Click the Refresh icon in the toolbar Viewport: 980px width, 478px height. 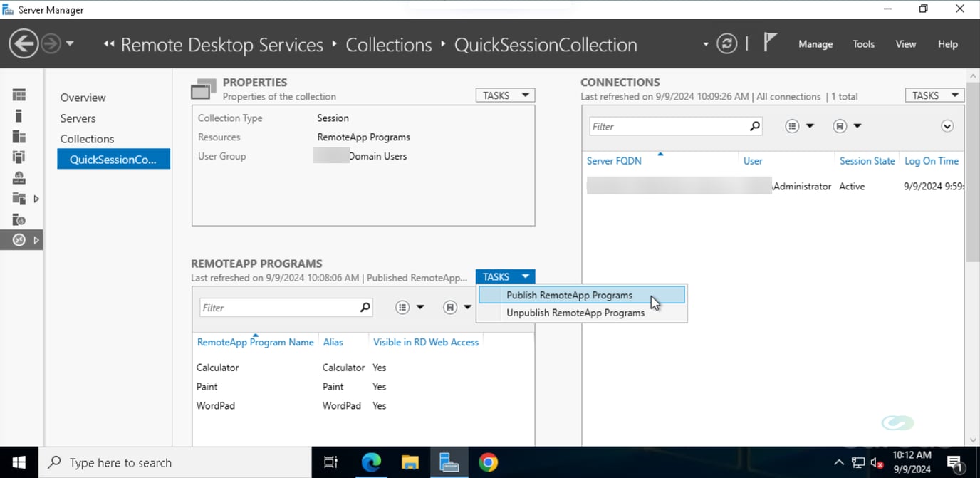[x=726, y=43]
